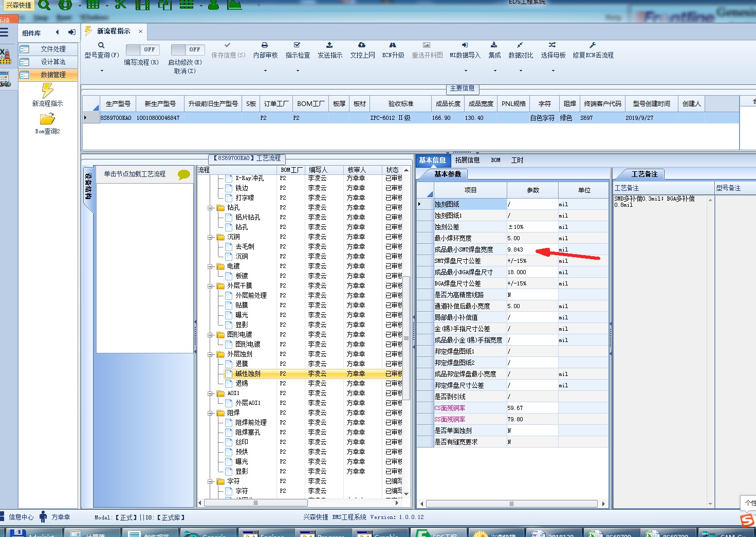Click the MI数据导入 import icon
756x537 pixels.
[x=465, y=45]
